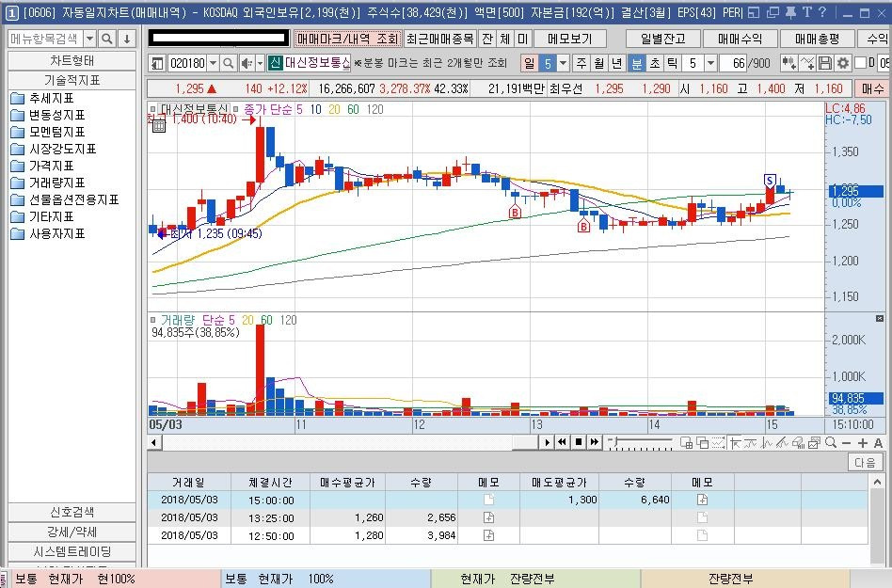Toggle the left panel icon beside stock code
This screenshot has width=892, height=588.
pos(157,62)
